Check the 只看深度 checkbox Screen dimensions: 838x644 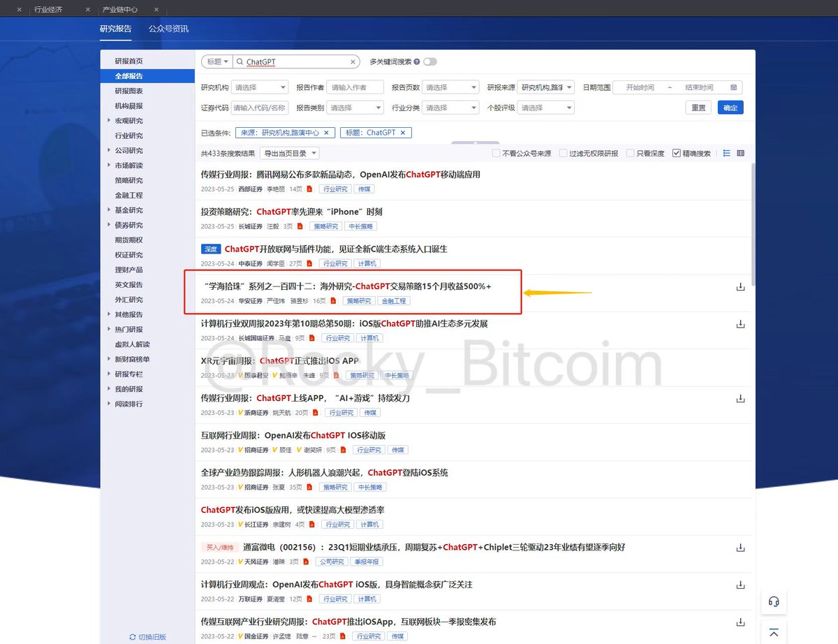pos(630,153)
